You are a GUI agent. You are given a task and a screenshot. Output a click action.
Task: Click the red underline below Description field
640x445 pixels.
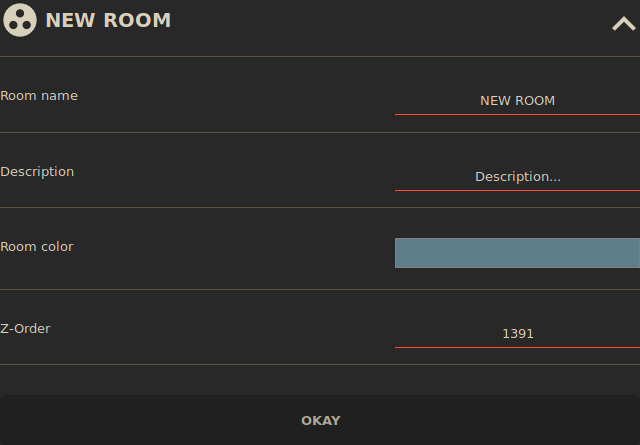517,190
